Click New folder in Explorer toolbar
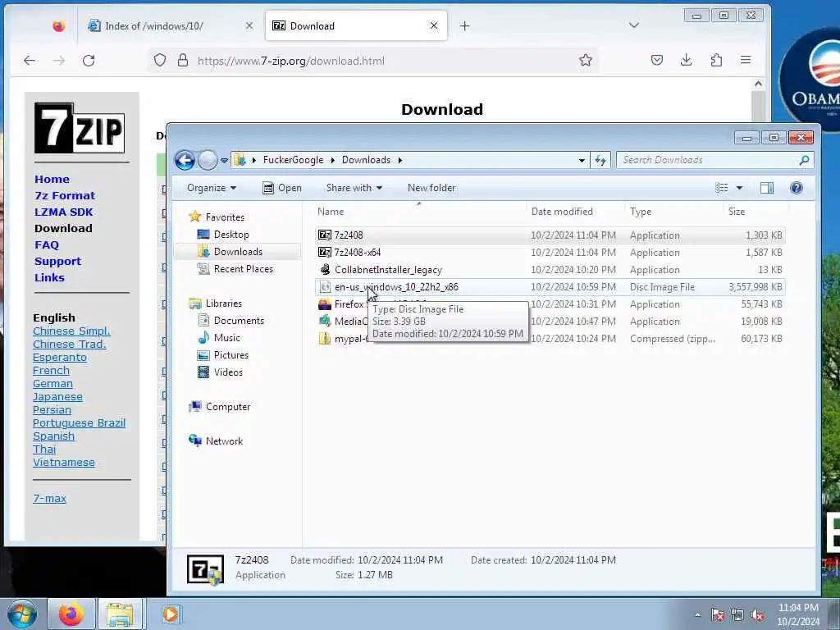Viewport: 840px width, 630px height. (x=431, y=188)
